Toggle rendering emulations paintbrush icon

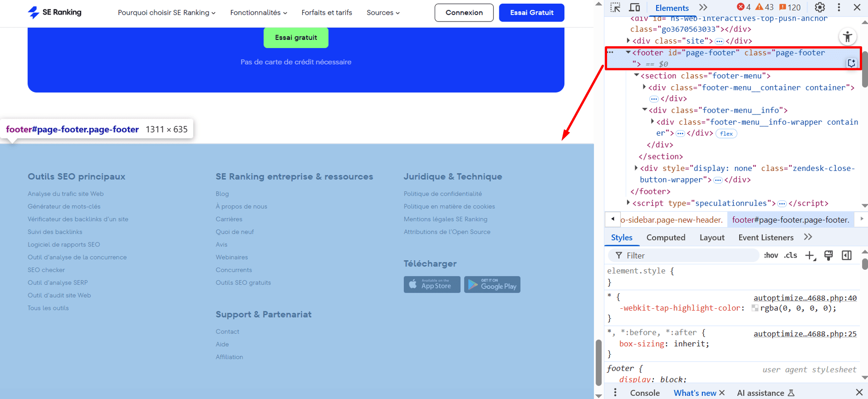tap(829, 256)
